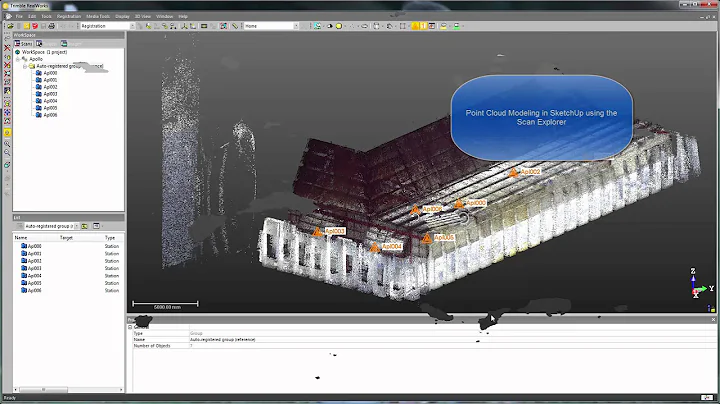This screenshot has width=720, height=404.
Task: Click the yellow highlighted sidebar tool
Action: tap(7, 133)
